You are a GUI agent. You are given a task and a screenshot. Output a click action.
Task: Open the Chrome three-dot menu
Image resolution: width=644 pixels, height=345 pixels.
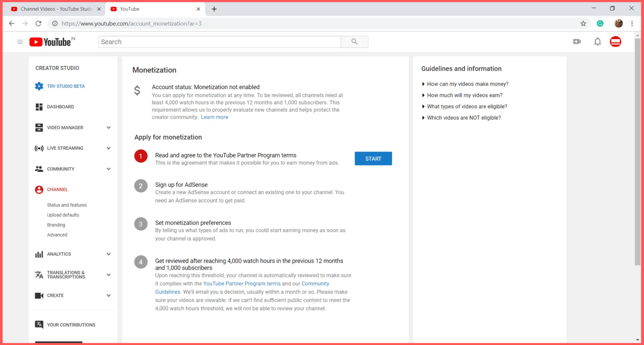[x=632, y=24]
